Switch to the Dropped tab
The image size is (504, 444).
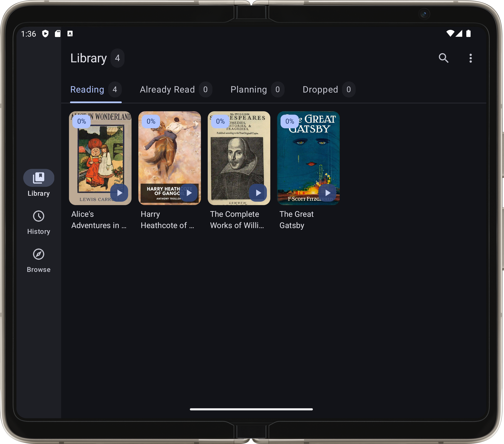click(329, 90)
